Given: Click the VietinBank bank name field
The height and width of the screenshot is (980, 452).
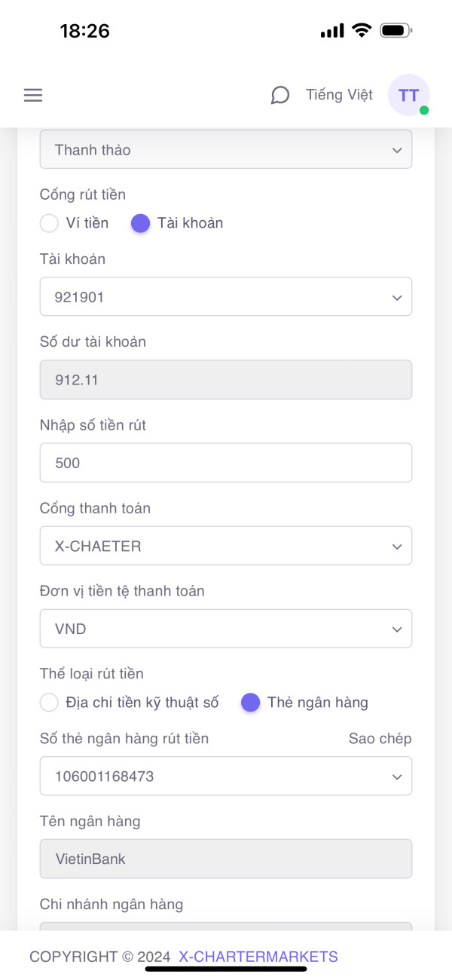Looking at the screenshot, I should point(226,859).
